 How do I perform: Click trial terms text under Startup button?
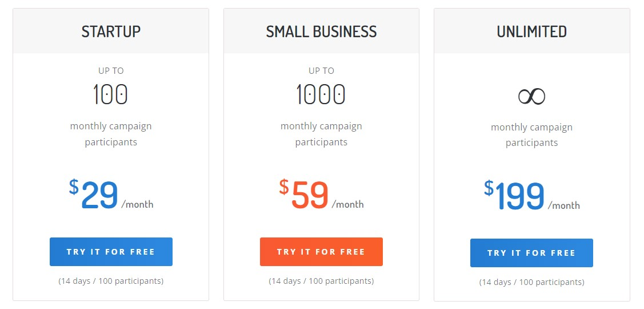pyautogui.click(x=111, y=282)
